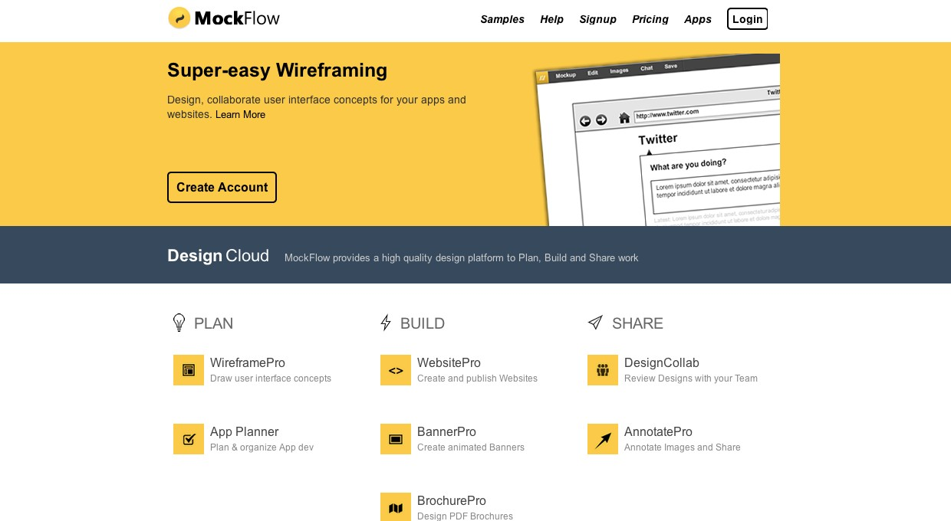Screen dimensions: 951x521
Task: Click the Create Account button
Action: (x=222, y=187)
